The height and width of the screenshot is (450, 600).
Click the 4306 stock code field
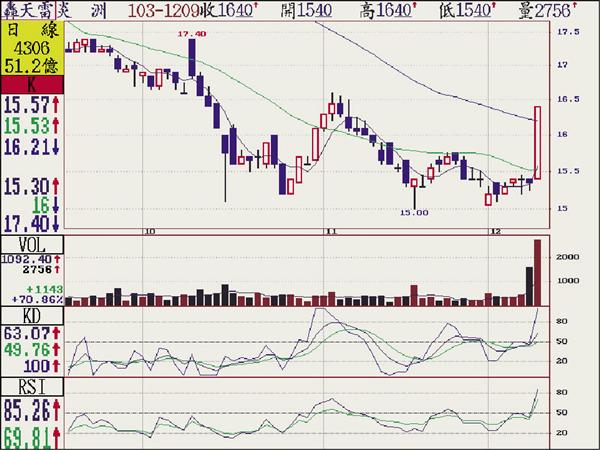33,48
